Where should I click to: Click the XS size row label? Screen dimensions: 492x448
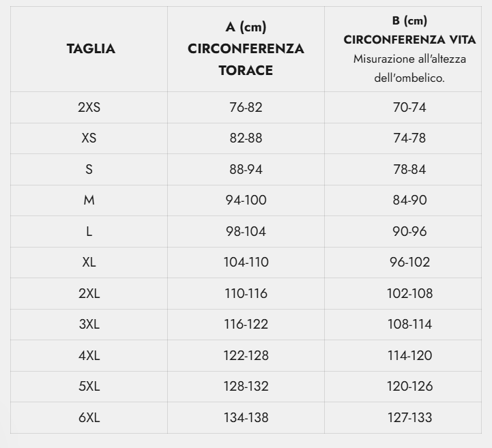[89, 138]
